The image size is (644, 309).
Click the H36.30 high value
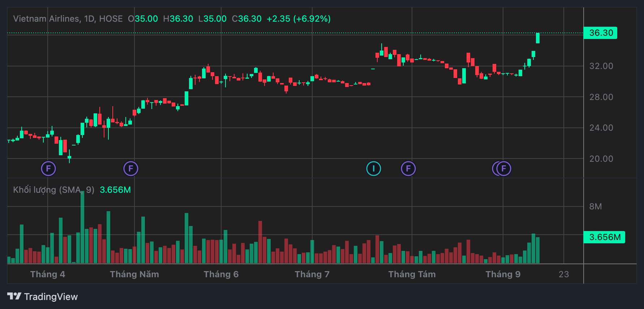178,19
